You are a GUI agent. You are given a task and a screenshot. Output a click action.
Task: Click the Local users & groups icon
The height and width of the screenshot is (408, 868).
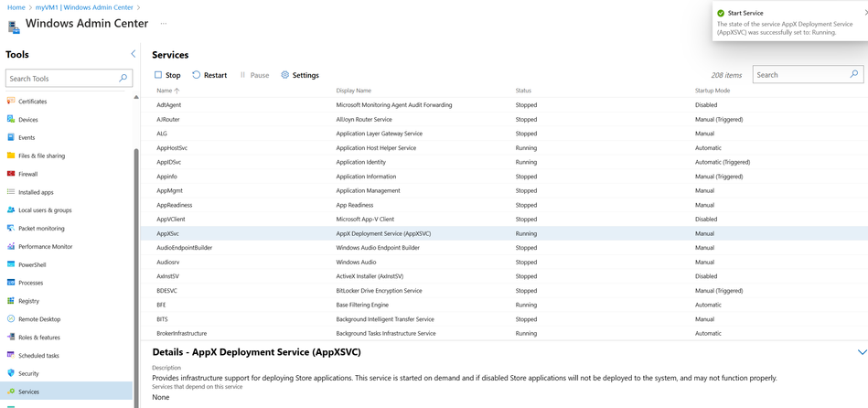[10, 209]
